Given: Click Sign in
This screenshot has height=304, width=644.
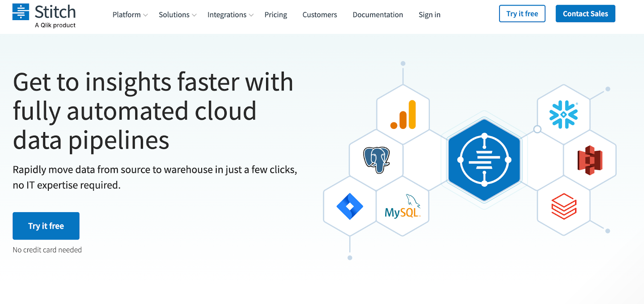Looking at the screenshot, I should 429,15.
